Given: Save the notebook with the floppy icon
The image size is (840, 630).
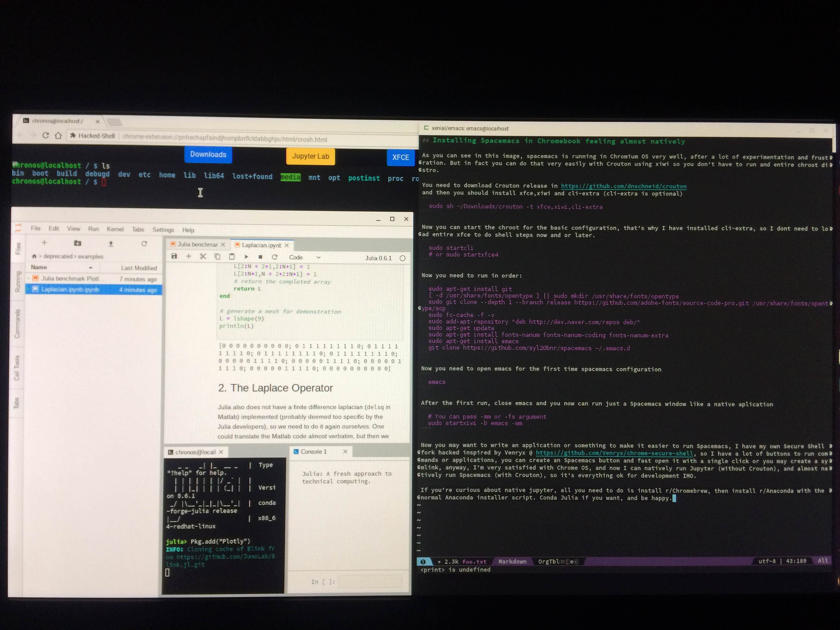Looking at the screenshot, I should (x=174, y=256).
